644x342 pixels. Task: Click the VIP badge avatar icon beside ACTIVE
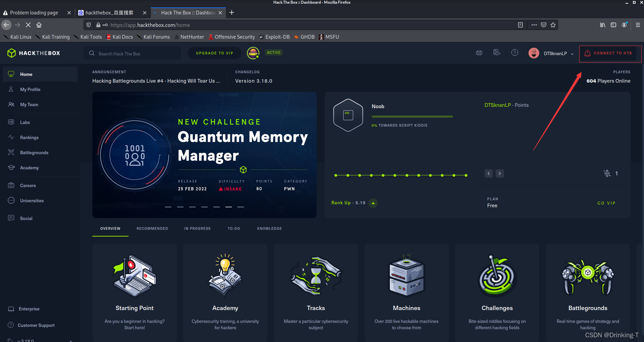click(253, 53)
